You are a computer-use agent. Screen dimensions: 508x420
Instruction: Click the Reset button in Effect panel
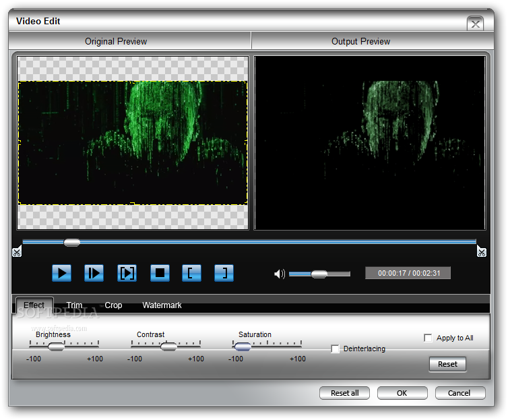click(x=447, y=364)
